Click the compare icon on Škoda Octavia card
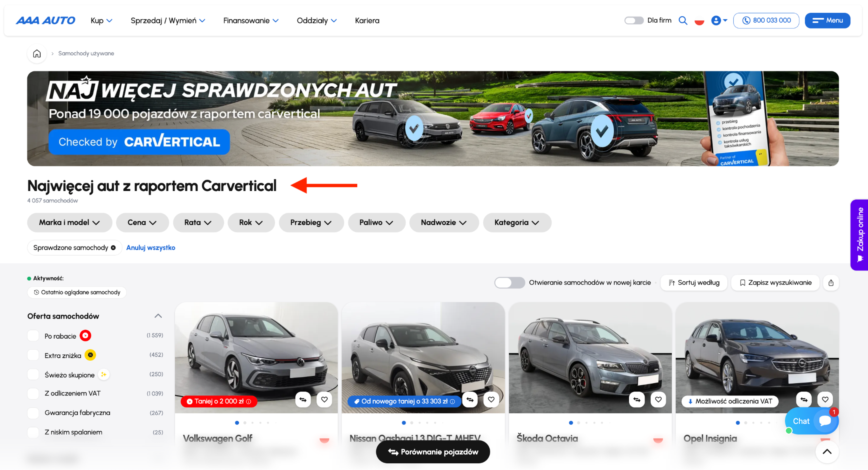The height and width of the screenshot is (470, 868). pyautogui.click(x=637, y=399)
